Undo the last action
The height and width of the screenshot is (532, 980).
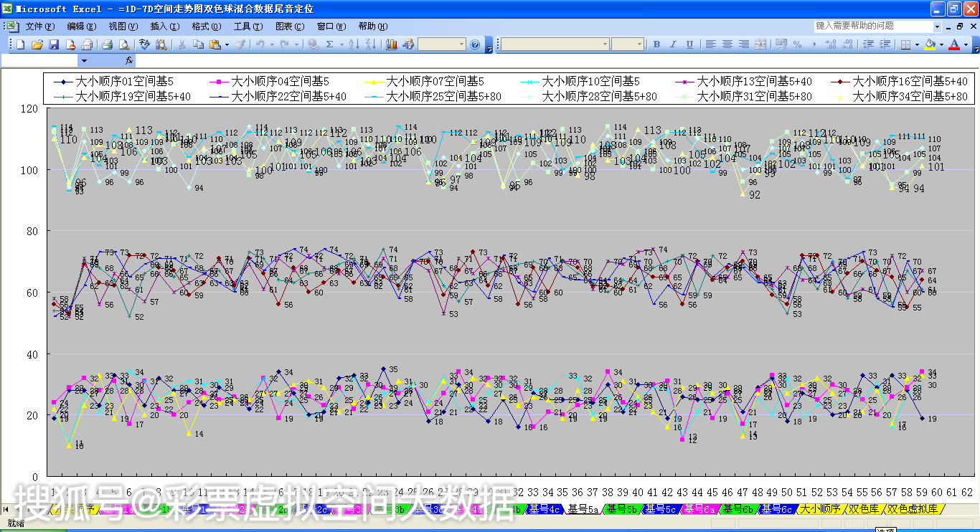tap(260, 44)
